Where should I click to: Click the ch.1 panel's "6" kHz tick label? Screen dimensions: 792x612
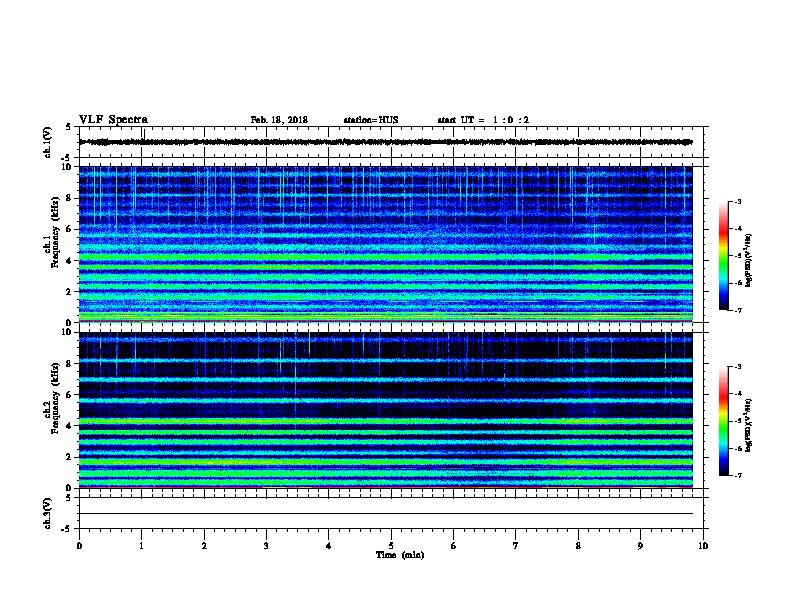(x=70, y=229)
